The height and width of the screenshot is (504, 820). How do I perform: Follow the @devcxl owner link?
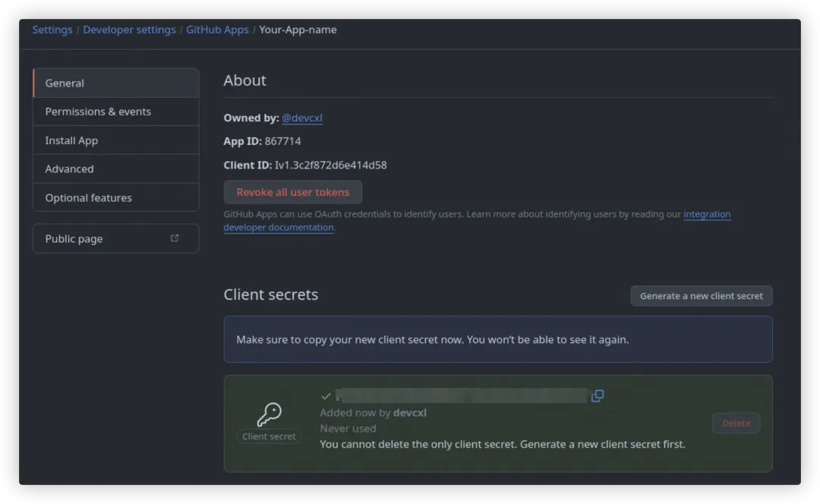(x=301, y=118)
